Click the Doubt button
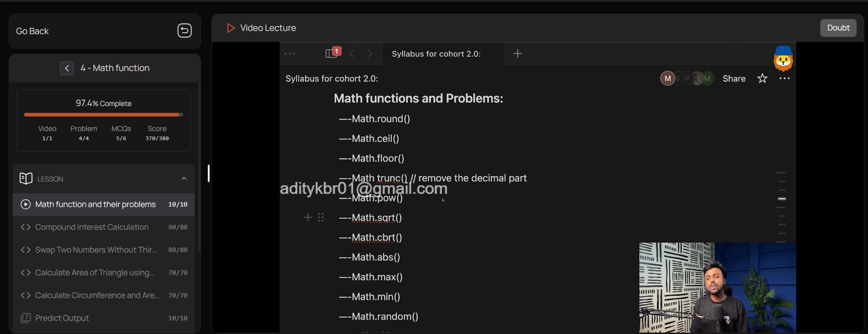The width and height of the screenshot is (868, 334). (838, 28)
